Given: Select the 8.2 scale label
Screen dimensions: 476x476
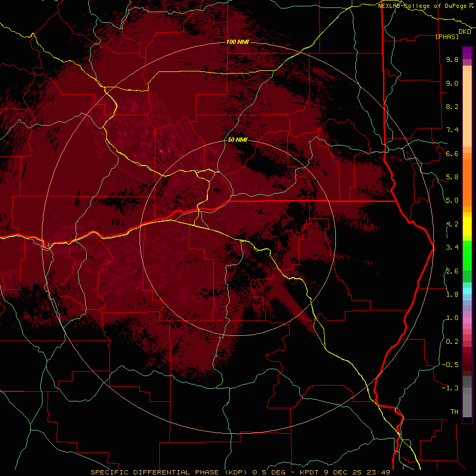Looking at the screenshot, I should click(452, 106).
